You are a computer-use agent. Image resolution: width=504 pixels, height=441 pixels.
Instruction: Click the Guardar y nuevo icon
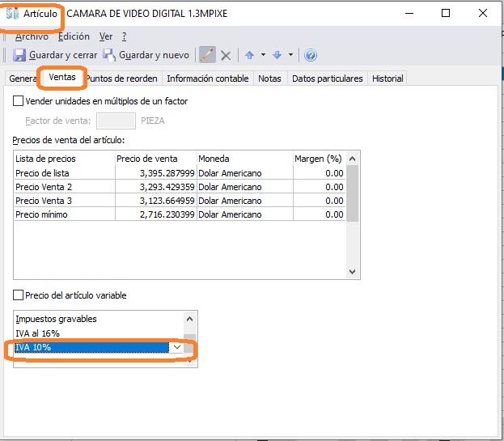(x=109, y=55)
